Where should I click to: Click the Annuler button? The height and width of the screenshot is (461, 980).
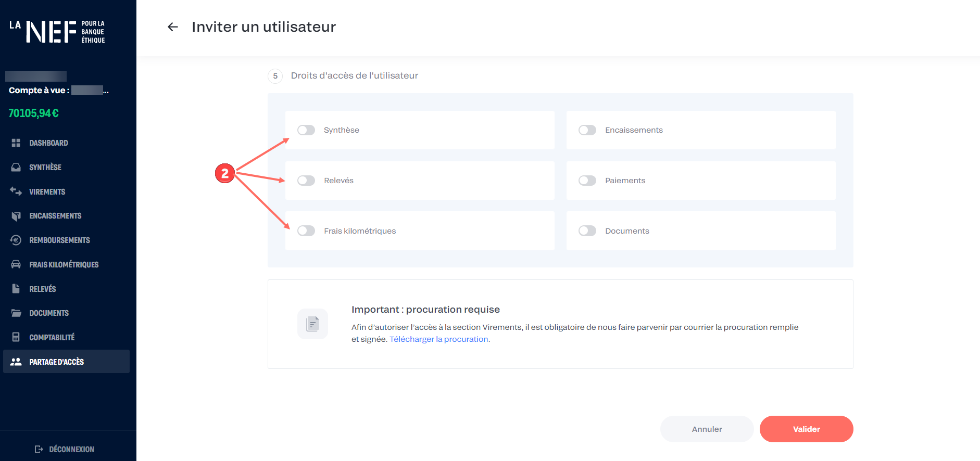[x=707, y=429]
